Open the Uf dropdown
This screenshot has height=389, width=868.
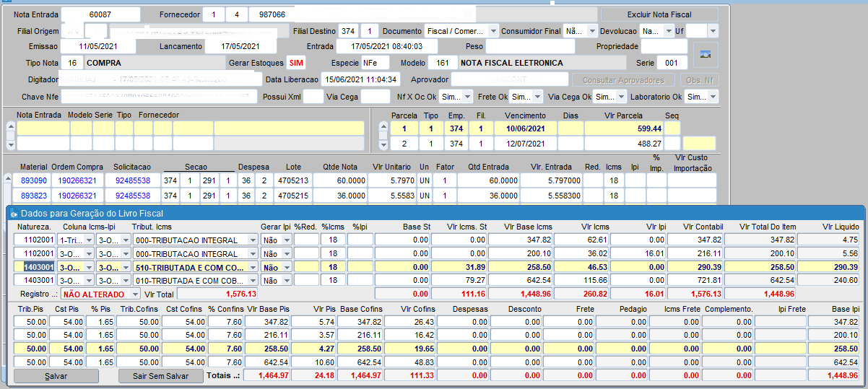(713, 31)
